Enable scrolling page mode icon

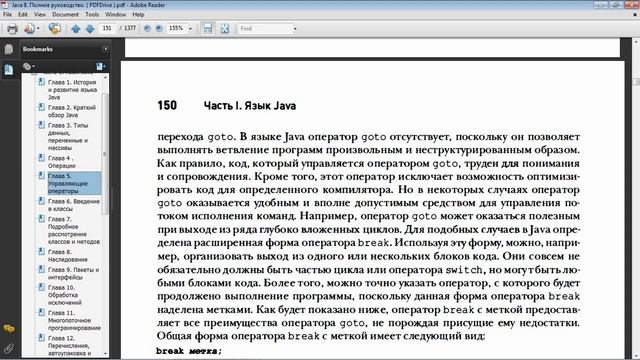[208, 28]
